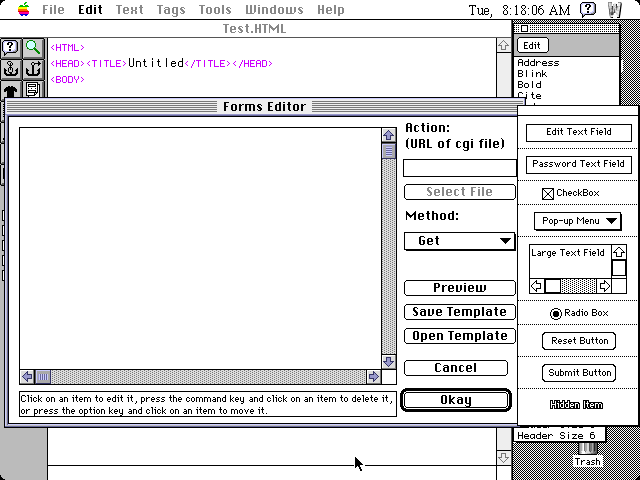
Task: Click the form canvas scroll down arrow
Action: [x=388, y=362]
